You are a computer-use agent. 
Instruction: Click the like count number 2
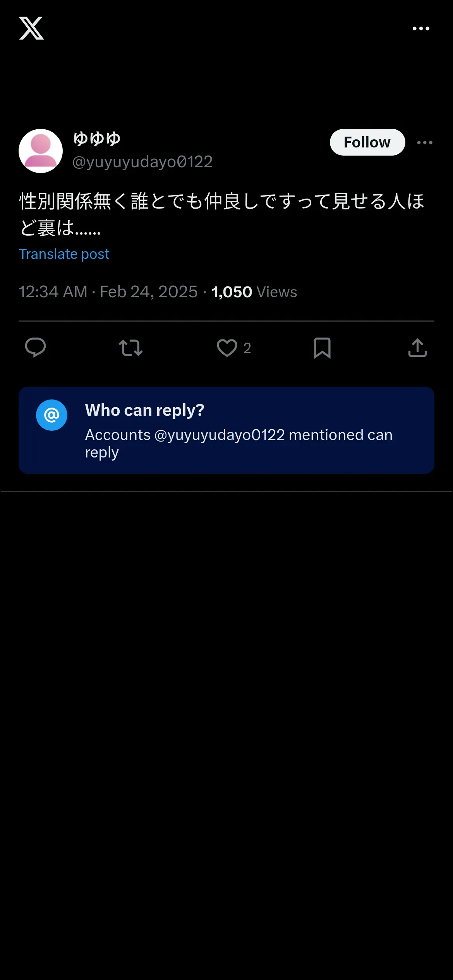tap(247, 348)
